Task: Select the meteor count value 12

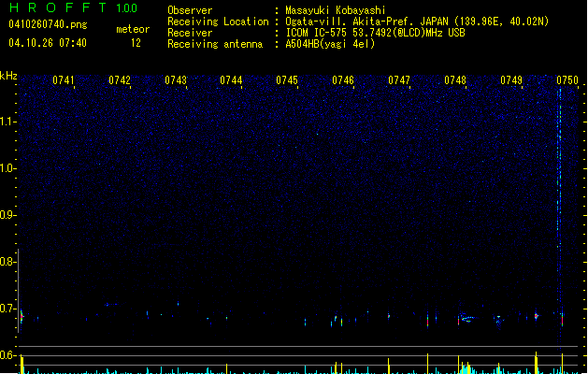Action: (136, 43)
